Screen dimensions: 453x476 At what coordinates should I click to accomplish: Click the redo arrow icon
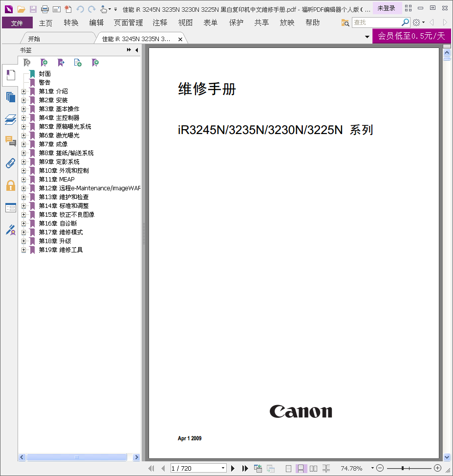(91, 9)
